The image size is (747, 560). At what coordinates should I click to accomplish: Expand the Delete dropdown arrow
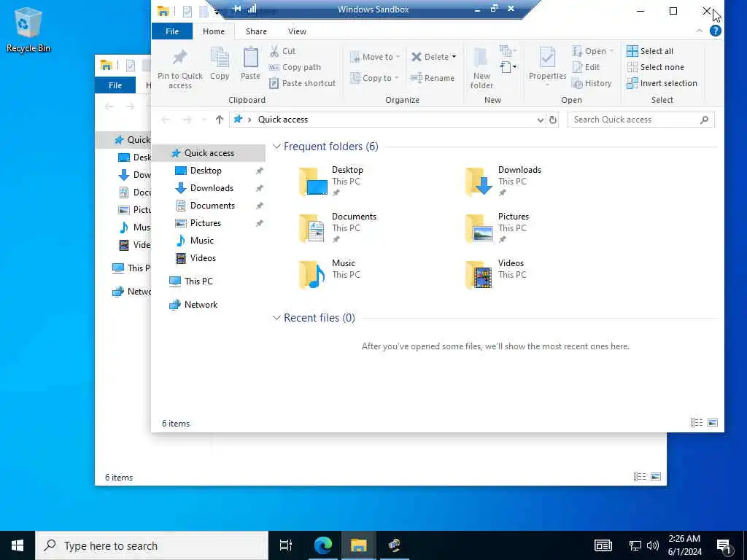(454, 57)
